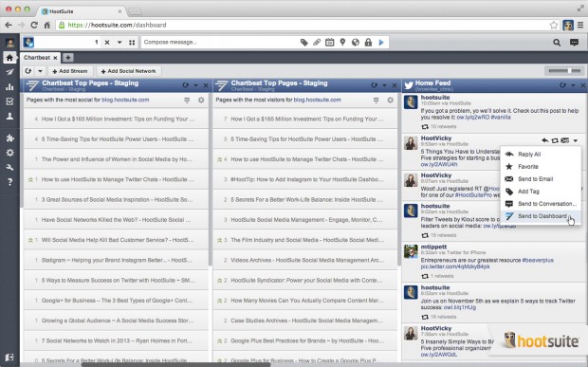Viewport: 588px width, 367px height.
Task: Toggle the lock privacy icon in compose bar
Action: tap(368, 43)
